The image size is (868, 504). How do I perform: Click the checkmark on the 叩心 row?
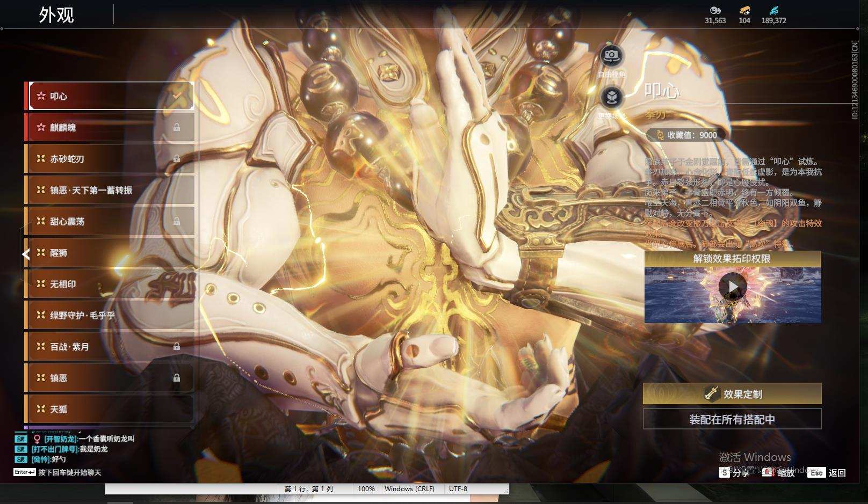(x=177, y=95)
